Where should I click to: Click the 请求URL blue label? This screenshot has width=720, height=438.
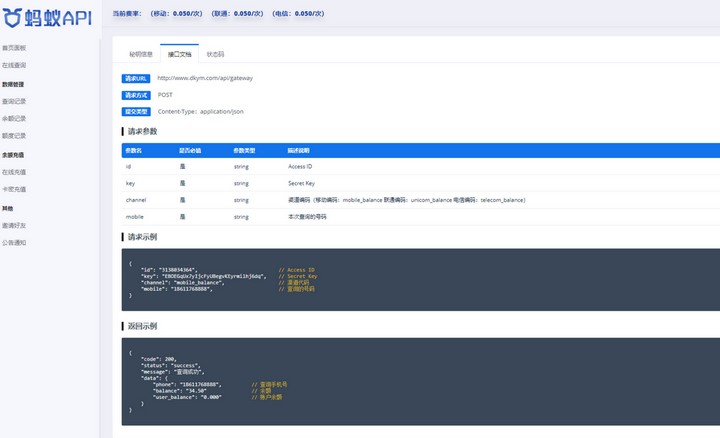136,79
